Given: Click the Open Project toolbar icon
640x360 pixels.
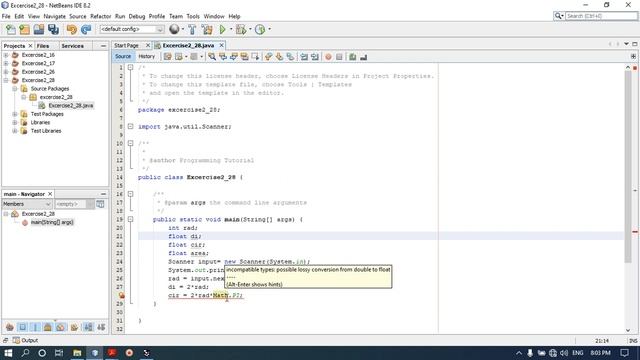Looking at the screenshot, I should point(39,29).
